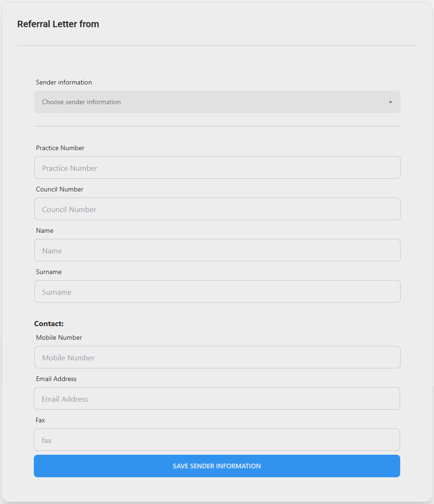Click the "Name" label above its field

[x=45, y=230]
